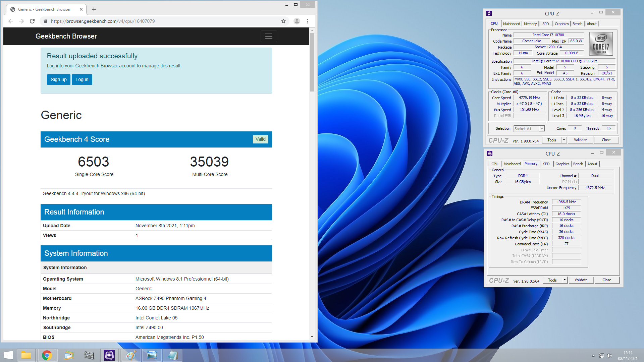Click Close button in upper CPU-Z window
The width and height of the screenshot is (644, 362).
click(606, 140)
